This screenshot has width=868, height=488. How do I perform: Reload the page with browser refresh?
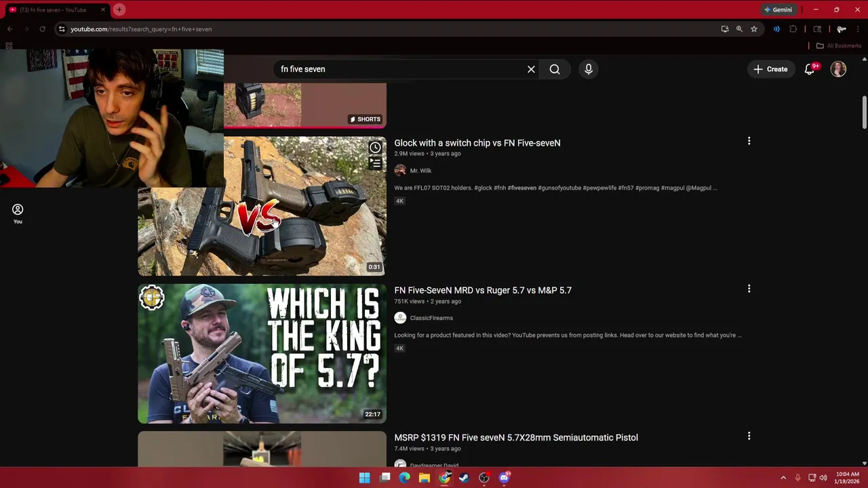(42, 29)
